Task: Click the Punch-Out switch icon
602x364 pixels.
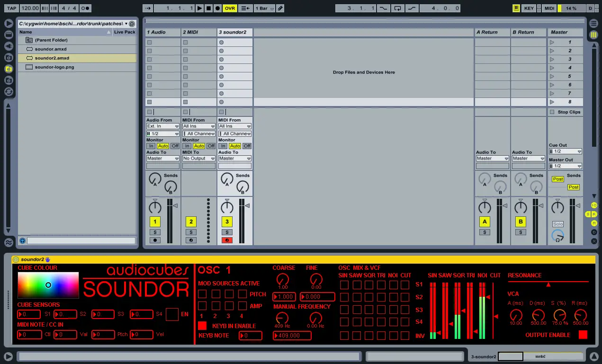Action: pos(412,8)
